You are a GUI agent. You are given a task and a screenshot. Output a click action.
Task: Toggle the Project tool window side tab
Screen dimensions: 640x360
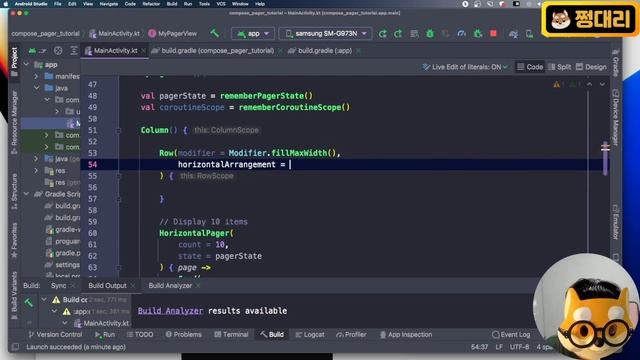pyautogui.click(x=14, y=62)
